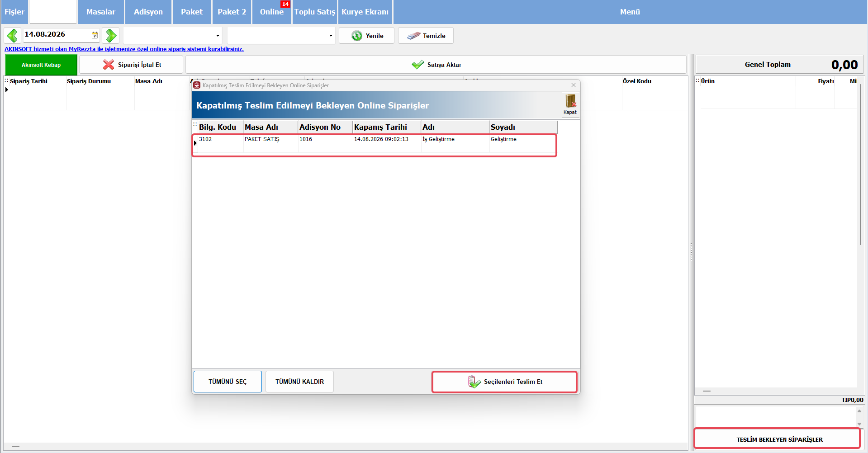This screenshot has width=868, height=453.
Task: Switch to the Adisyon tab
Action: pos(148,12)
